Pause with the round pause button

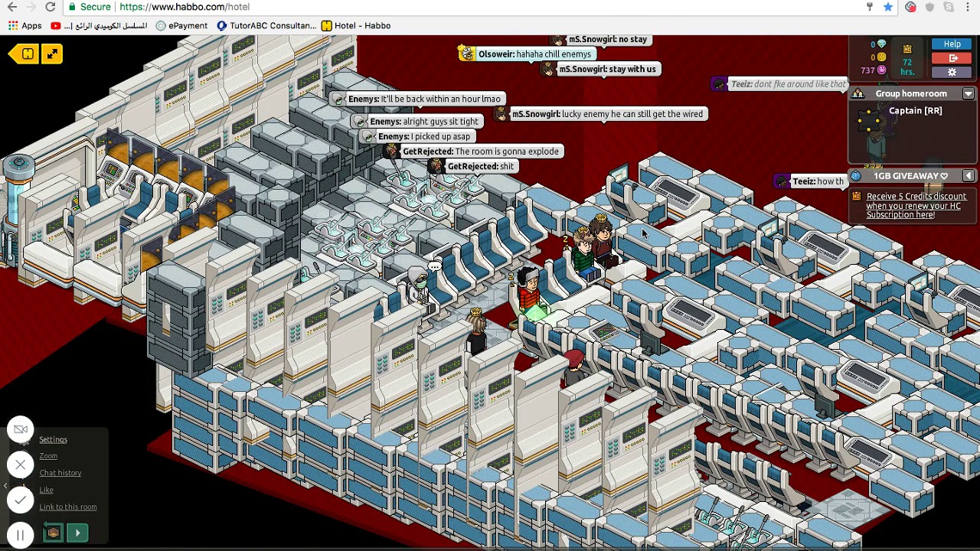(21, 535)
